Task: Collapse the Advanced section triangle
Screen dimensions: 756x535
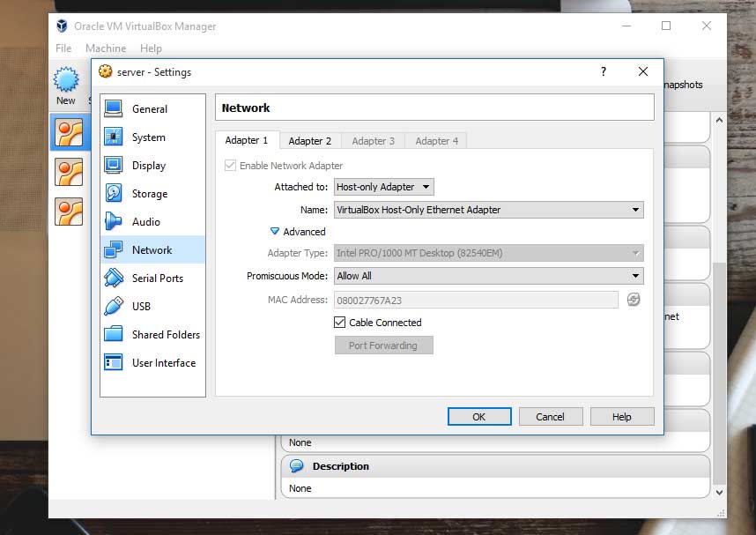Action: 275,232
